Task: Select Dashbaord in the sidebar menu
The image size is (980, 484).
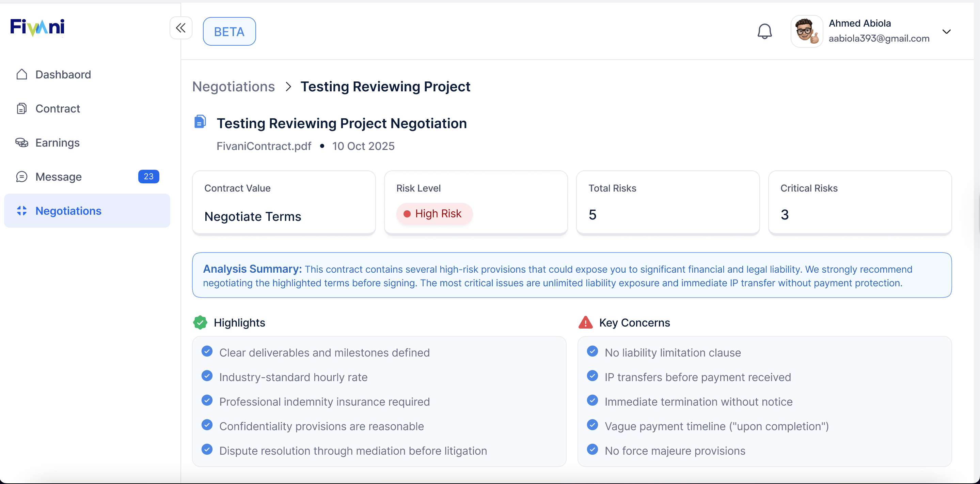Action: [x=63, y=74]
